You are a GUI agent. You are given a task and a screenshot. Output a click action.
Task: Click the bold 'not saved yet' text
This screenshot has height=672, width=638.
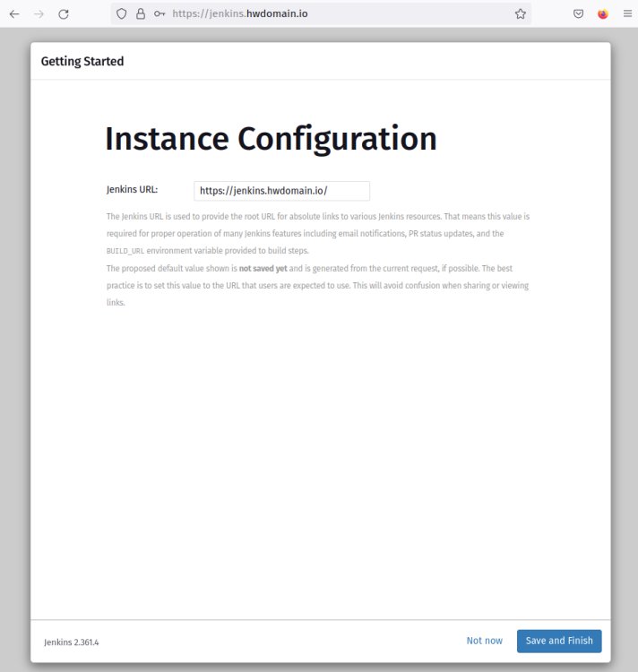[x=263, y=268]
